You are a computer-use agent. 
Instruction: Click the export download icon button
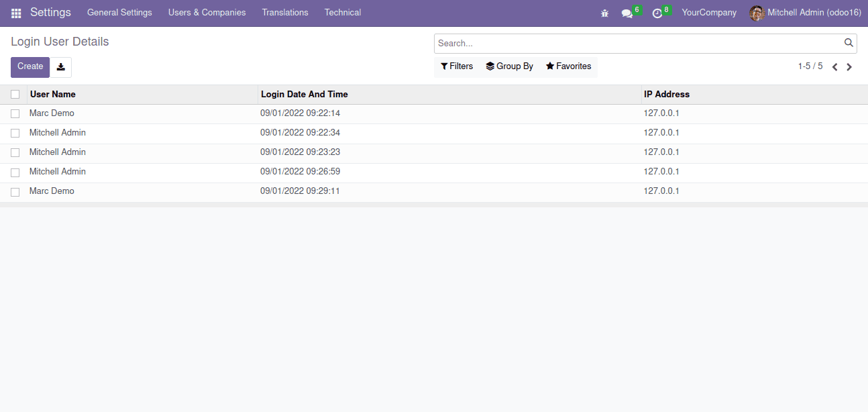61,67
